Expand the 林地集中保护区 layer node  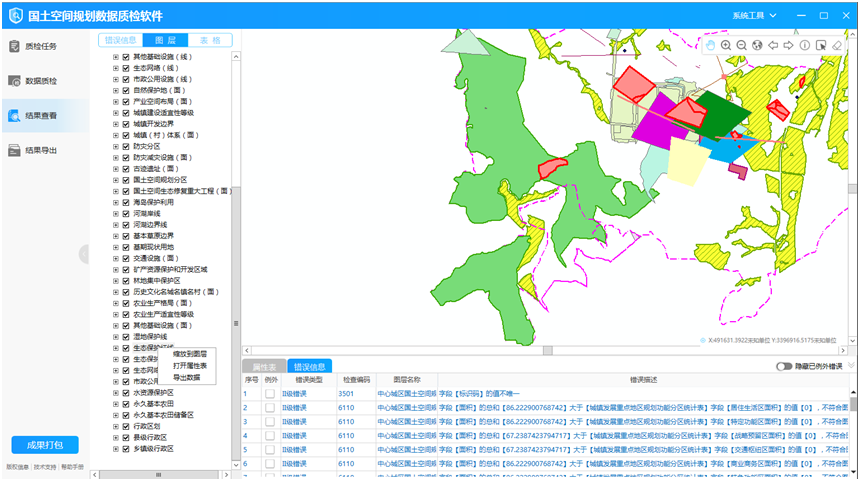point(116,281)
